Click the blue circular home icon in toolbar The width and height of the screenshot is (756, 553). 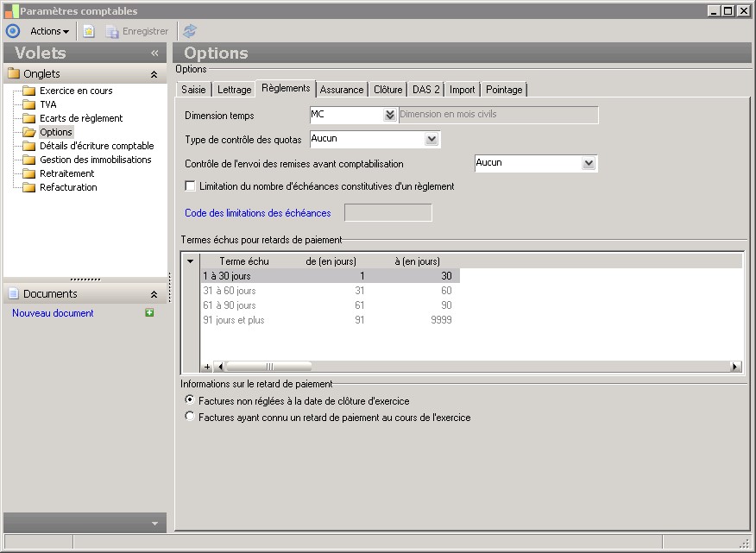pyautogui.click(x=12, y=31)
